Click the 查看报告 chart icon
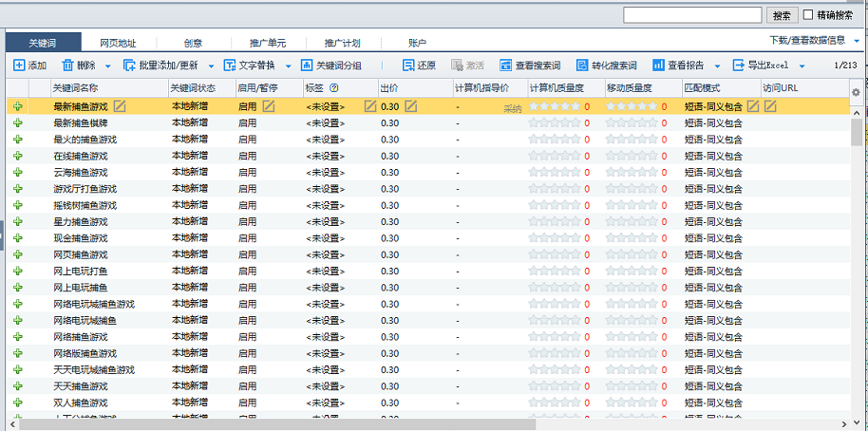Image resolution: width=868 pixels, height=431 pixels. tap(658, 66)
